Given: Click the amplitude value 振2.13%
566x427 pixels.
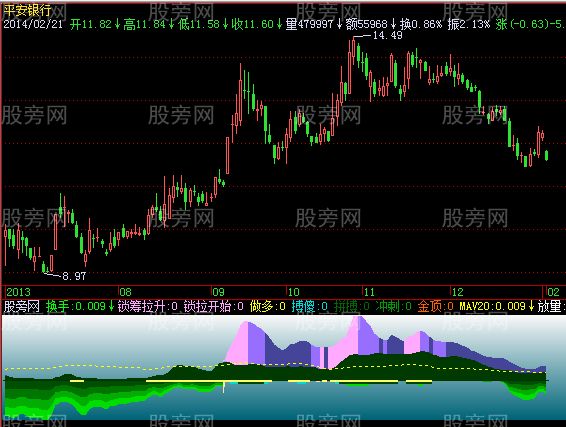Looking at the screenshot, I should pyautogui.click(x=469, y=24).
